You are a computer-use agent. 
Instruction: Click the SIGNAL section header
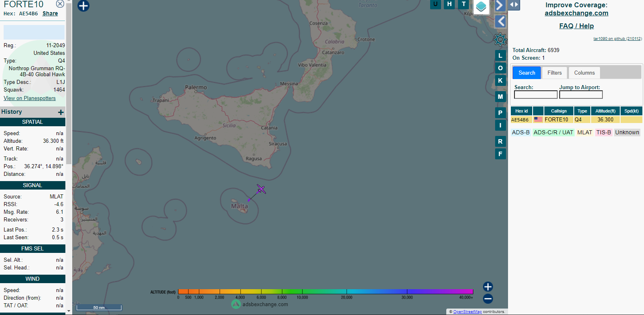33,185
